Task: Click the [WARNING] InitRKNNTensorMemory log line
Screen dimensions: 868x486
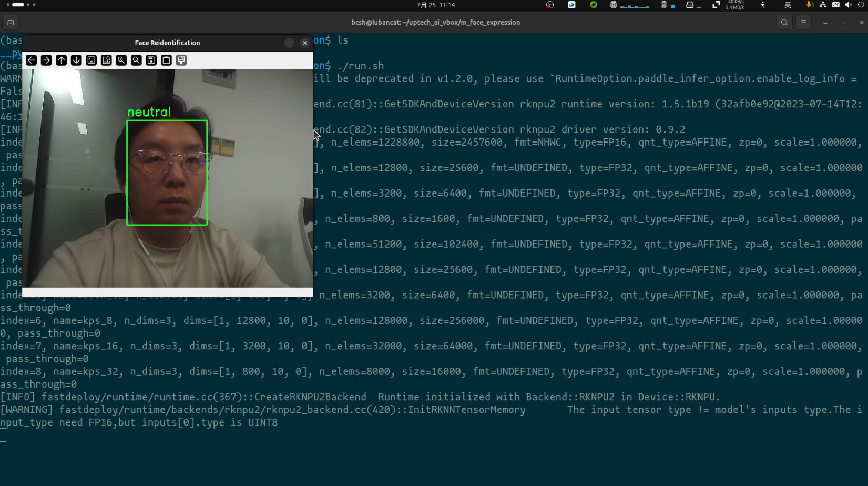Action: click(x=431, y=410)
